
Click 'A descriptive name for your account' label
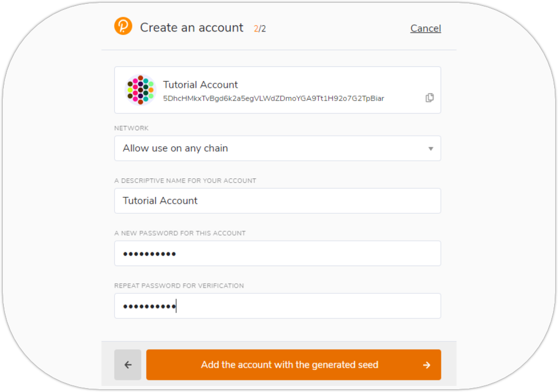[185, 181]
